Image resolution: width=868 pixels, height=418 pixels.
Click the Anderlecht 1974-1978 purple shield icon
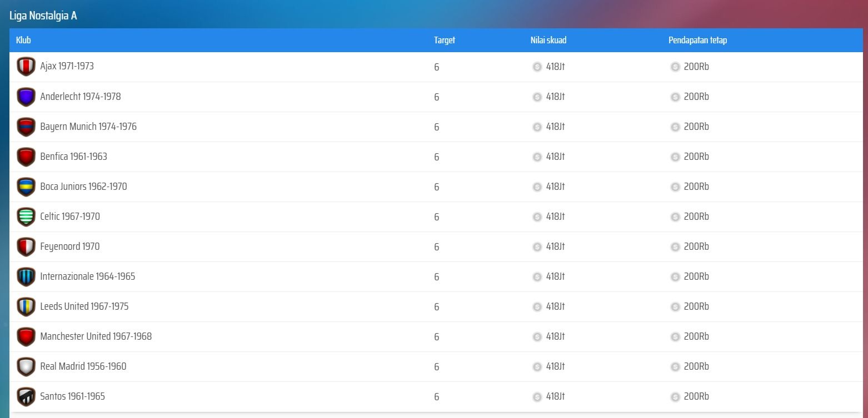[26, 97]
